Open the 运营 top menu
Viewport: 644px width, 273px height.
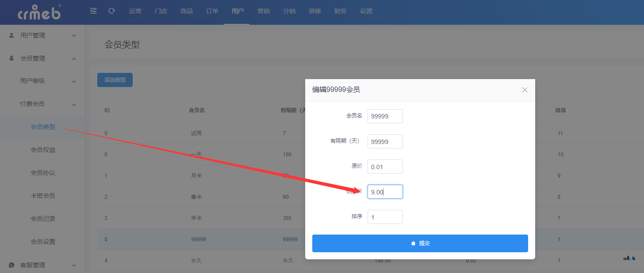[x=135, y=11]
